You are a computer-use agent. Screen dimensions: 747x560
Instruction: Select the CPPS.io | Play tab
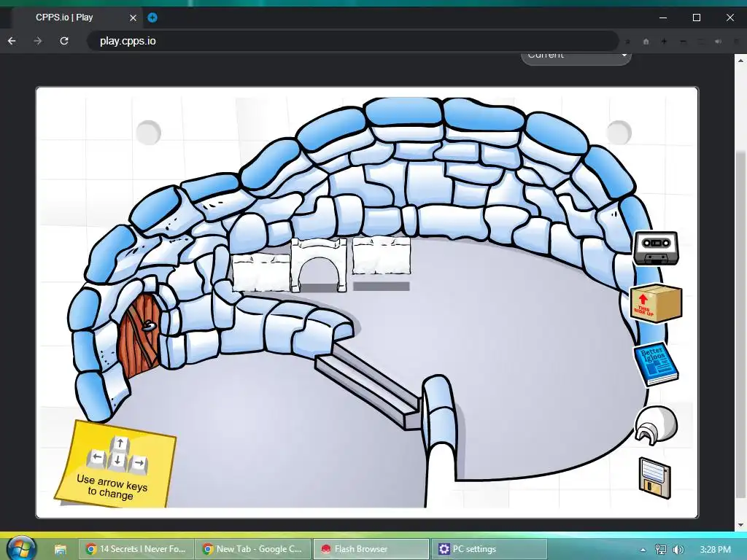77,17
